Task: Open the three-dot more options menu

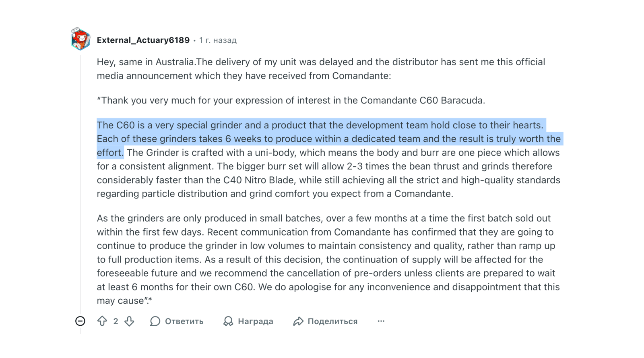Action: (x=381, y=321)
